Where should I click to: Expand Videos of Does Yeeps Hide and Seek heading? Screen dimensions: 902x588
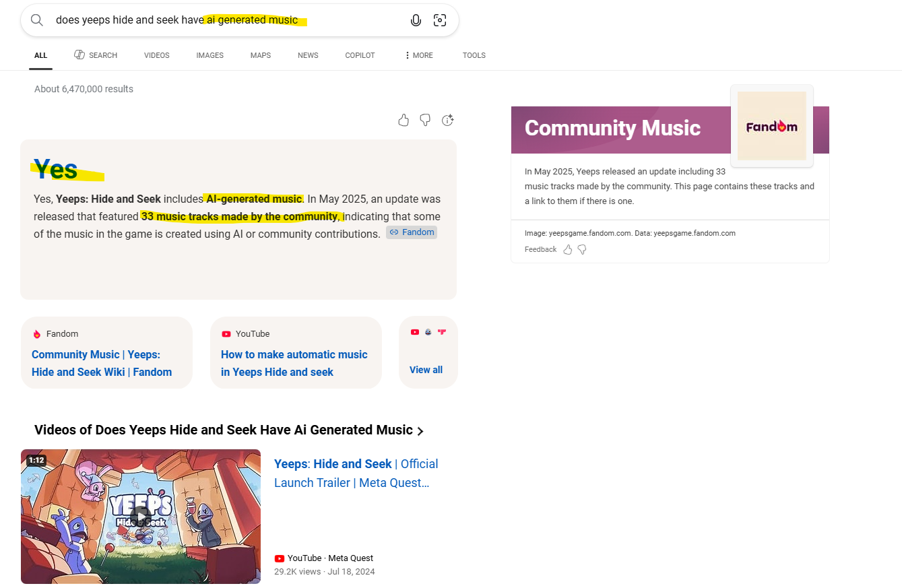229,430
